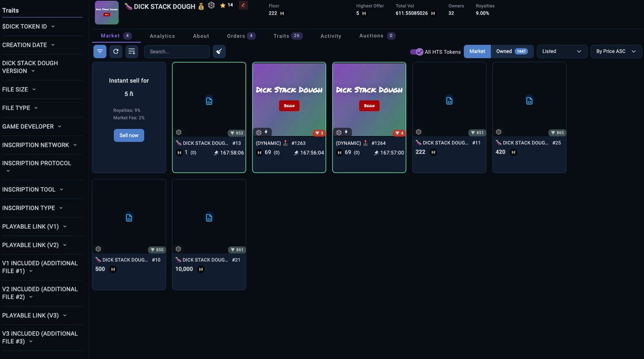The height and width of the screenshot is (359, 644).
Task: Click into the Search input field
Action: pyautogui.click(x=177, y=52)
